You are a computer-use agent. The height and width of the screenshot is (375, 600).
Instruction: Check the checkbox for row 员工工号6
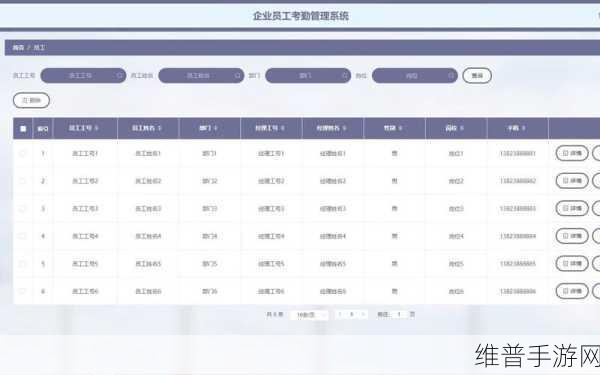pos(23,291)
